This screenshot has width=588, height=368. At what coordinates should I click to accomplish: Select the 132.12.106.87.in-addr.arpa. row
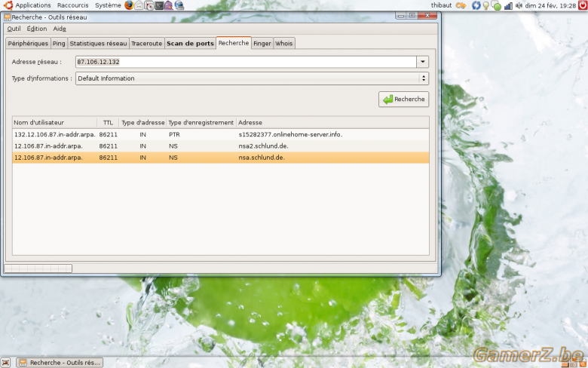pyautogui.click(x=221, y=134)
